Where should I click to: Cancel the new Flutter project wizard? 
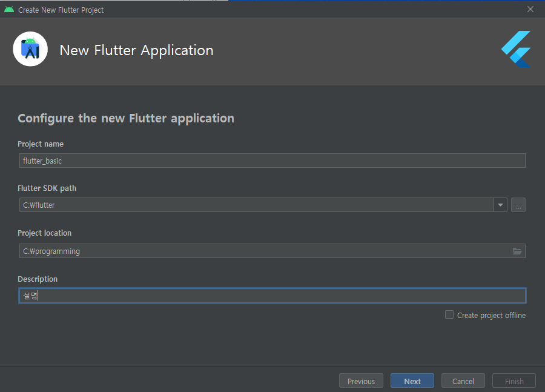463,381
